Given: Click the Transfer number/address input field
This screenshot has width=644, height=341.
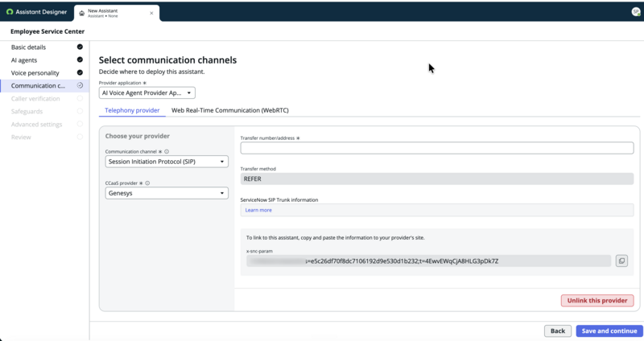Looking at the screenshot, I should (x=437, y=148).
